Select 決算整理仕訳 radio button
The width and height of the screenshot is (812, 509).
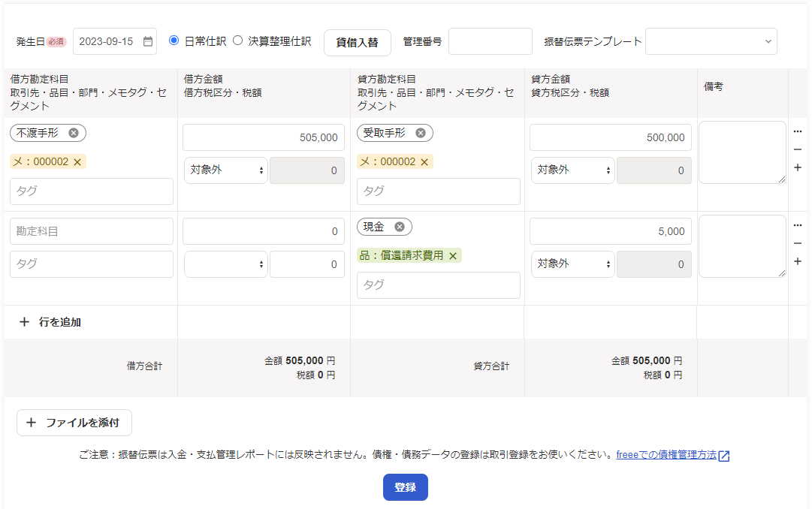pyautogui.click(x=237, y=41)
